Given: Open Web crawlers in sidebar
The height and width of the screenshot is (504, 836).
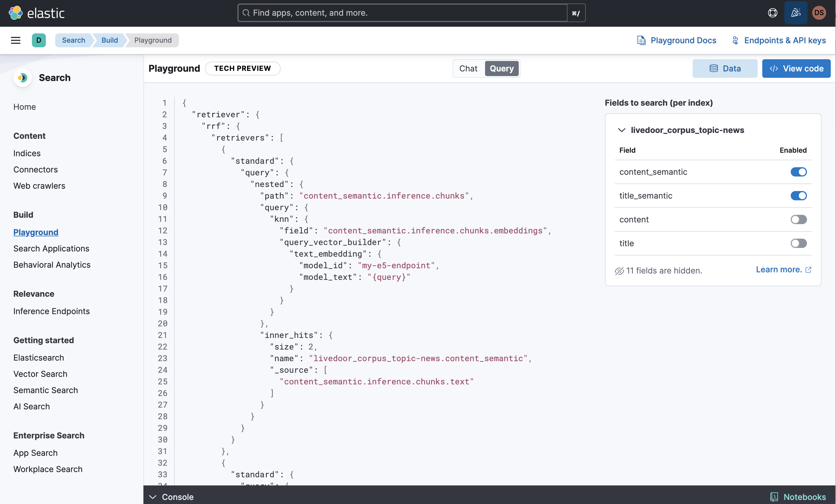Looking at the screenshot, I should coord(39,186).
